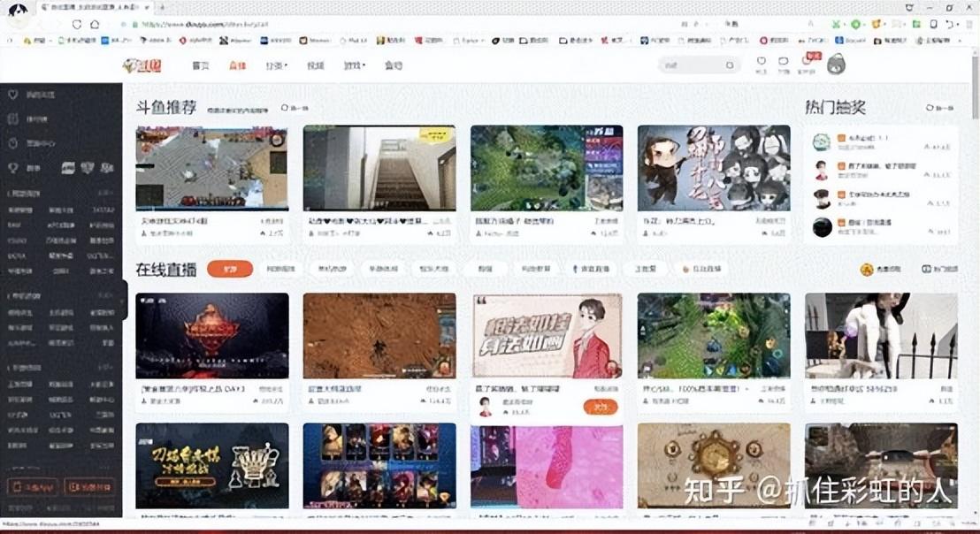Click the browser home button
The width and height of the screenshot is (980, 534).
[95, 25]
